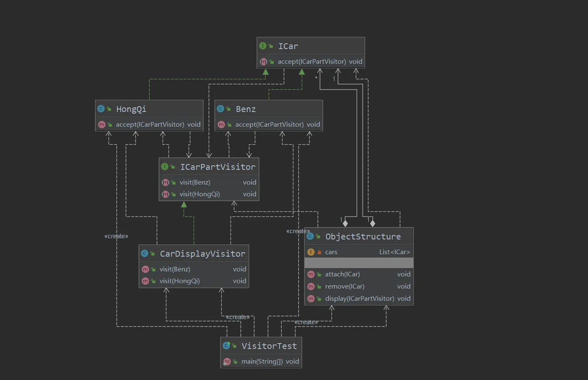Click visit(HongQi) text in ICarPartVisitor
This screenshot has height=380, width=588.
(199, 194)
